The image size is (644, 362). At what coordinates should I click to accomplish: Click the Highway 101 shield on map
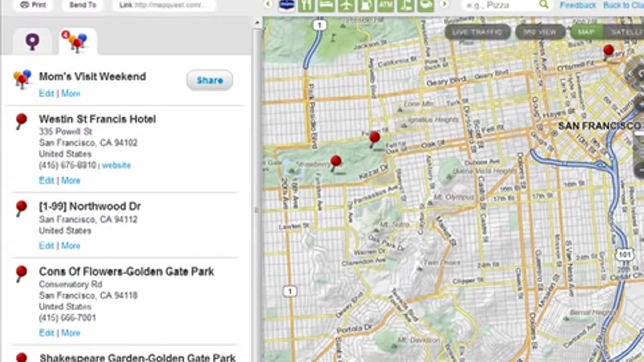[x=624, y=255]
